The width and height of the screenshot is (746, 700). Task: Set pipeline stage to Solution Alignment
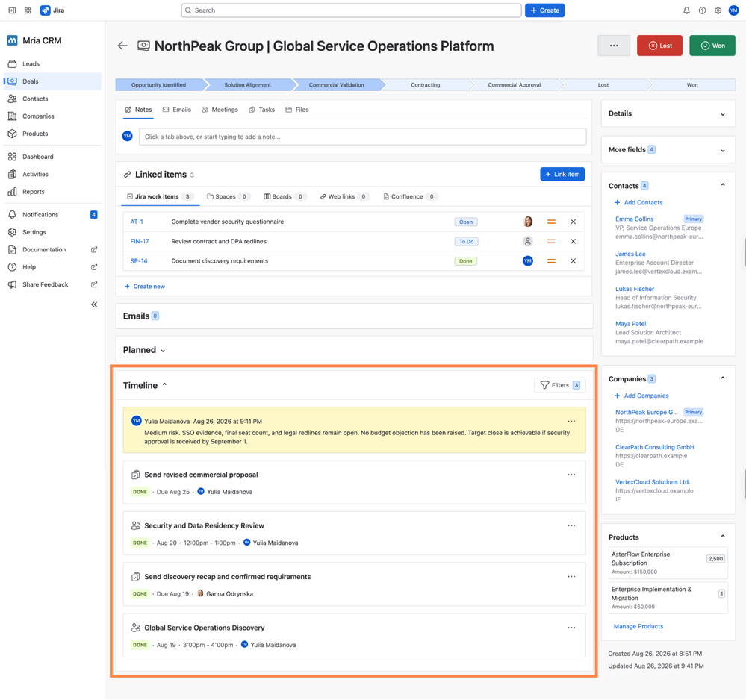coord(247,85)
